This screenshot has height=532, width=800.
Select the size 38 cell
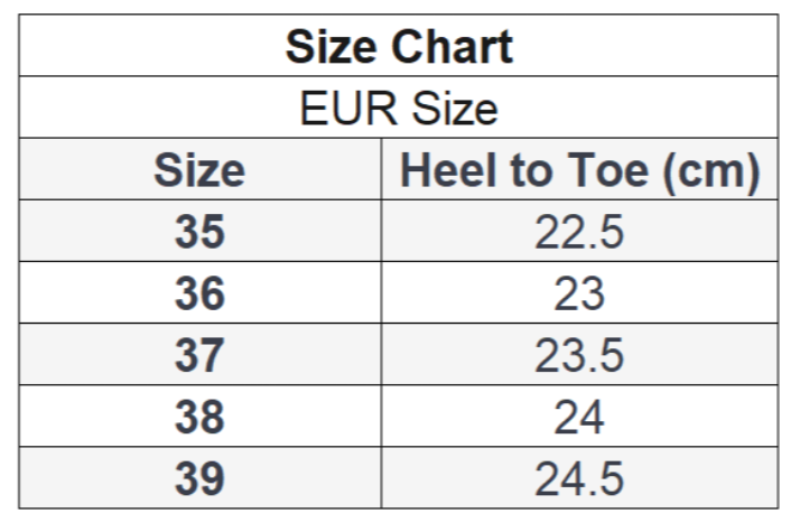click(x=200, y=417)
